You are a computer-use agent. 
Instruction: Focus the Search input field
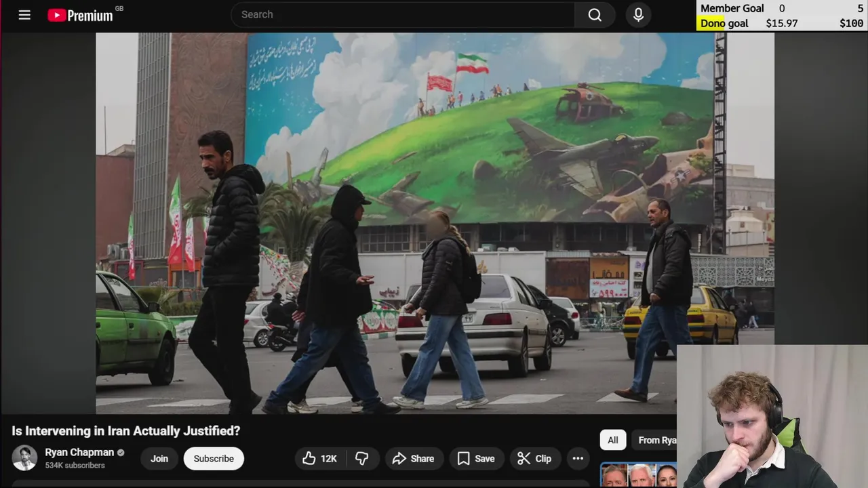pyautogui.click(x=403, y=15)
